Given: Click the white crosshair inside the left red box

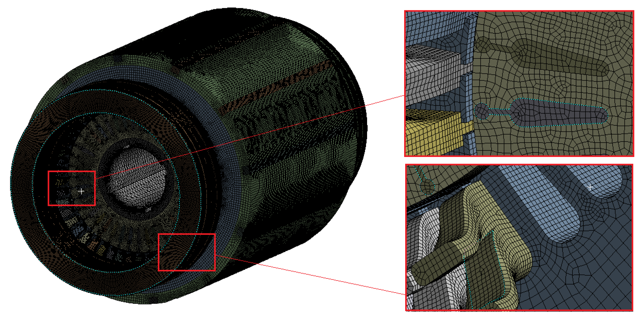Looking at the screenshot, I should pos(81,191).
